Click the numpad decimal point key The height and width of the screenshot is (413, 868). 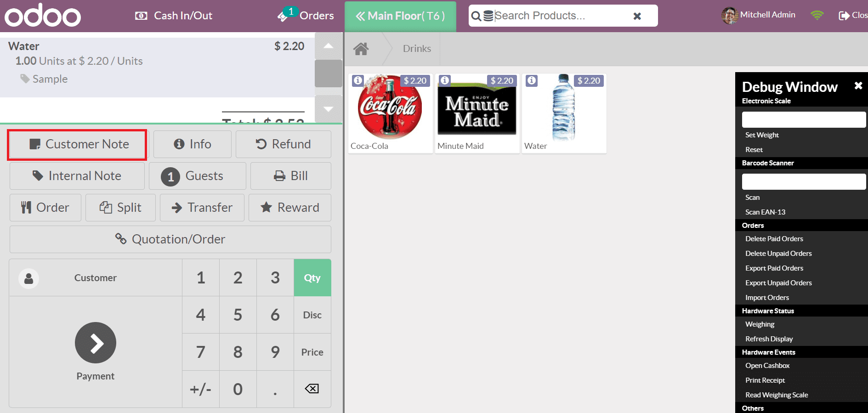(x=275, y=390)
